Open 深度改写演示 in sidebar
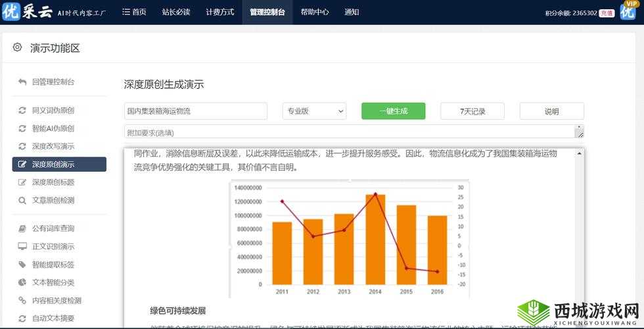This screenshot has height=329, width=644. click(53, 146)
